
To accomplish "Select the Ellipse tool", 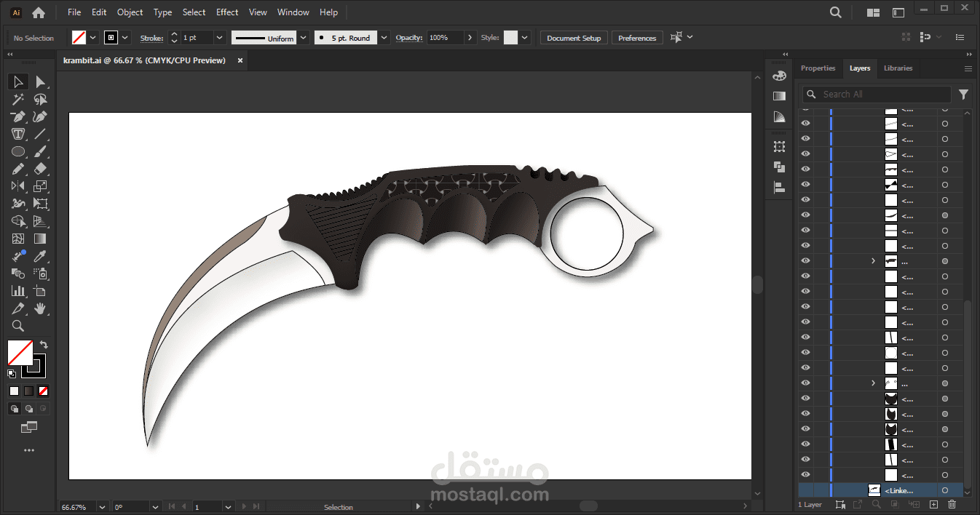I will (18, 152).
